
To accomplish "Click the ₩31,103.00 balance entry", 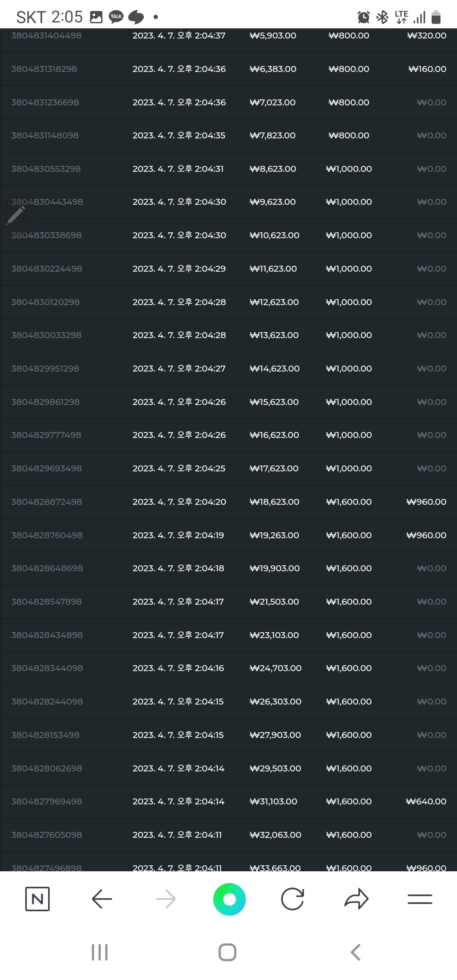I will click(x=273, y=801).
